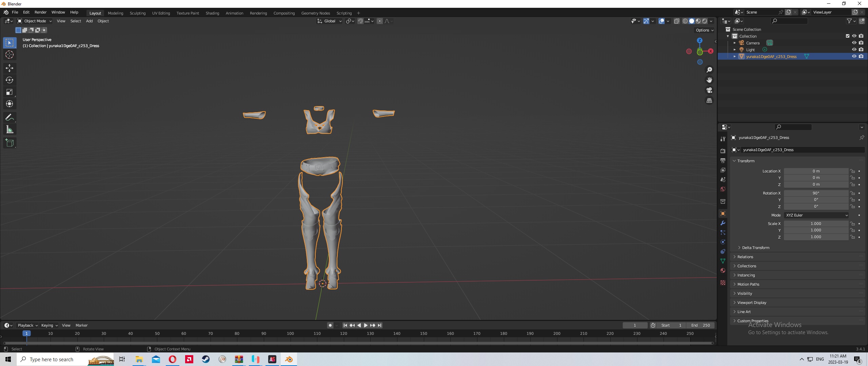
Task: Open the Material properties tab
Action: 723,270
